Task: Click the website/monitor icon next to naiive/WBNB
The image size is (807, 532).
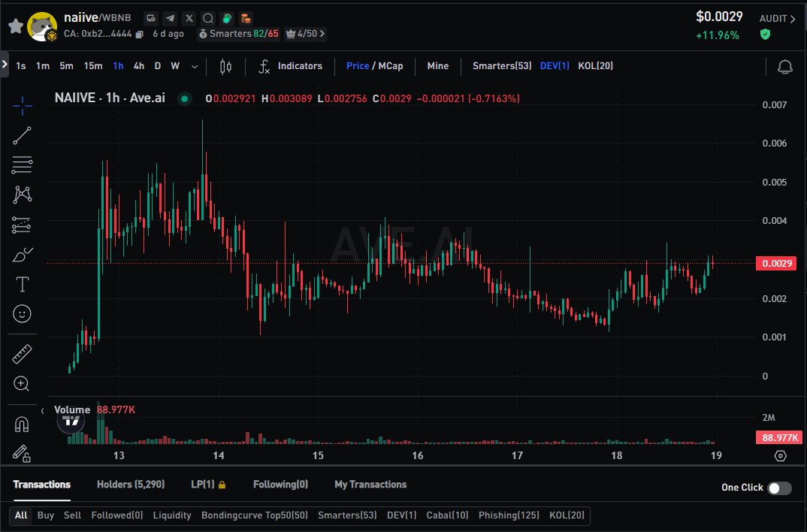Action: [151, 18]
